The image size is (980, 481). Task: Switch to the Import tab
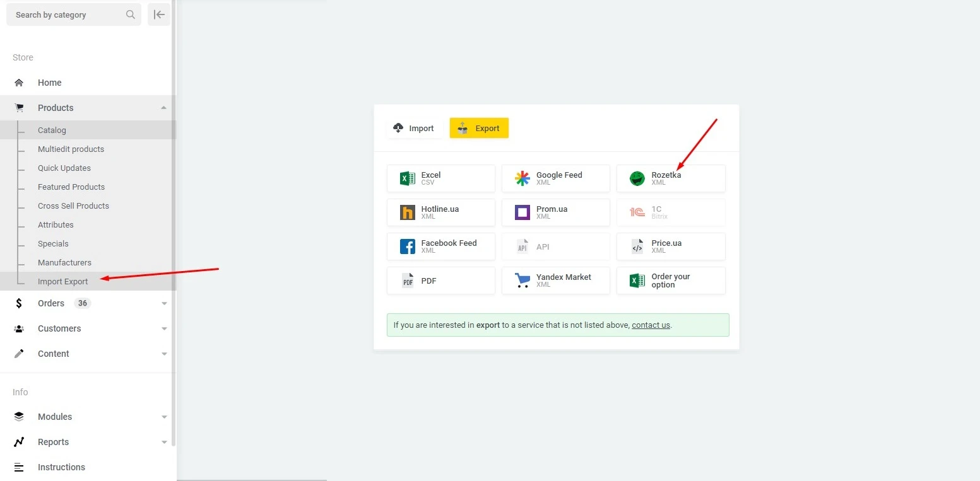414,128
